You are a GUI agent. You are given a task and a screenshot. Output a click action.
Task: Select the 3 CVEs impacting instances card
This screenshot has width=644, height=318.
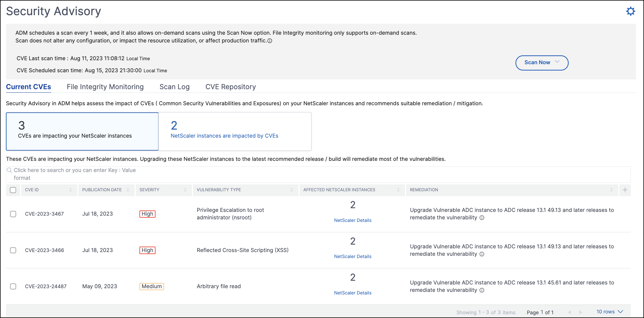82,131
